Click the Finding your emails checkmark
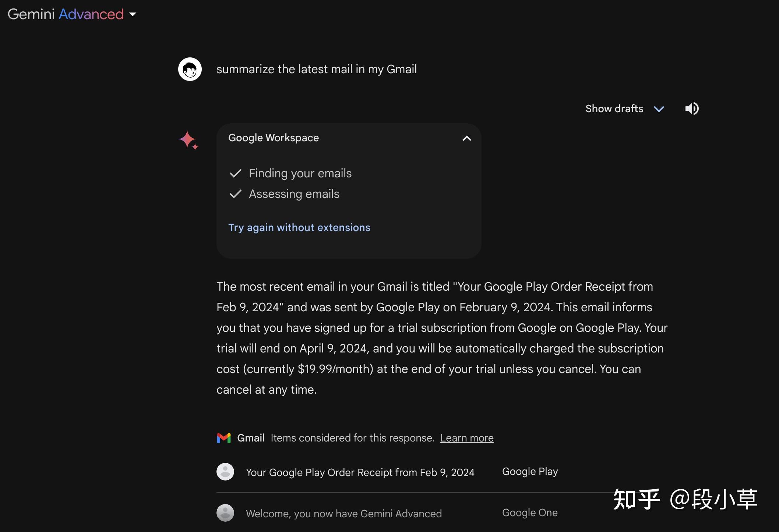 pyautogui.click(x=235, y=173)
